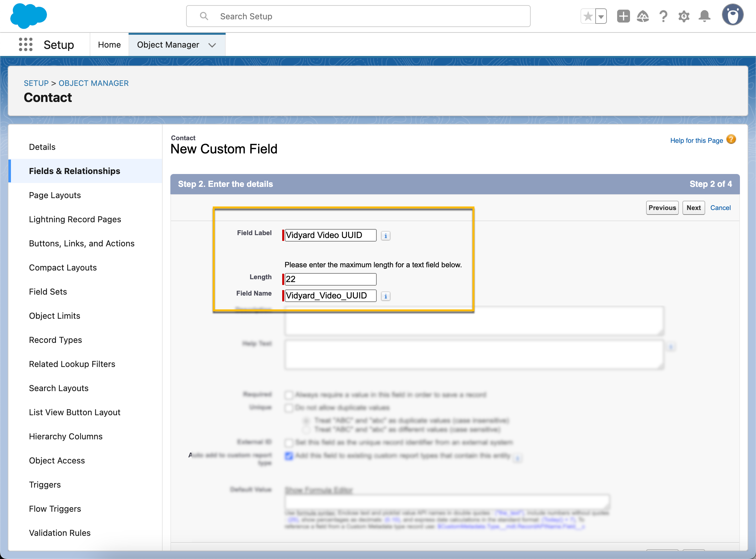The width and height of the screenshot is (756, 559).
Task: Click into the Length input
Action: coord(330,279)
